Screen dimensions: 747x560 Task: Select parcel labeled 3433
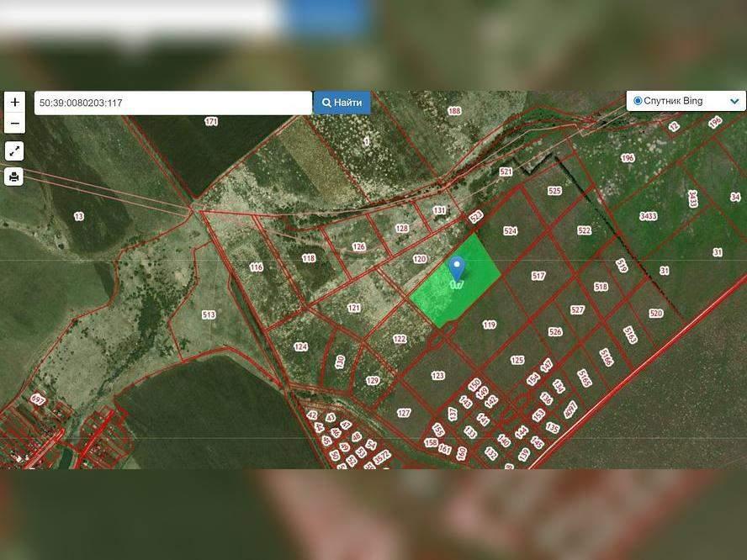pos(648,216)
